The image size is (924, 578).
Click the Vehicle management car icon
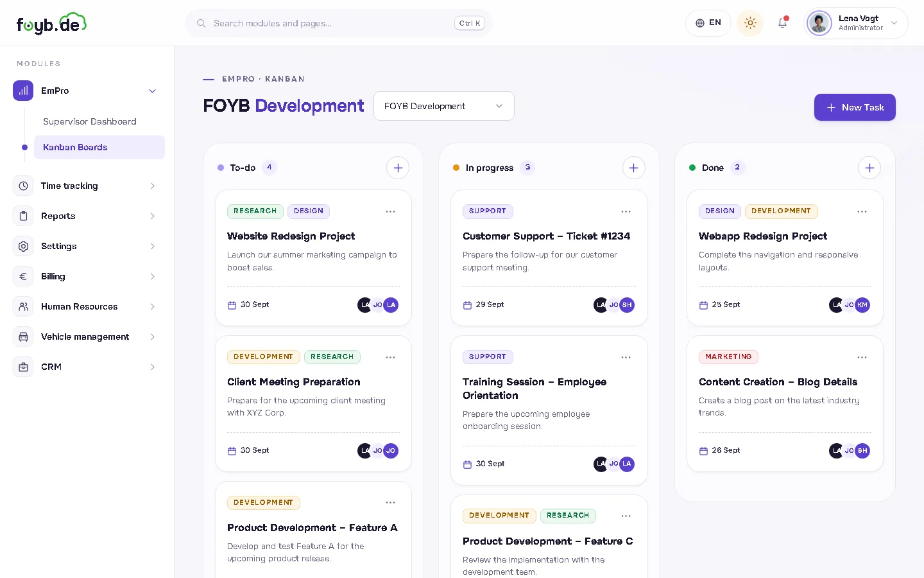click(23, 337)
